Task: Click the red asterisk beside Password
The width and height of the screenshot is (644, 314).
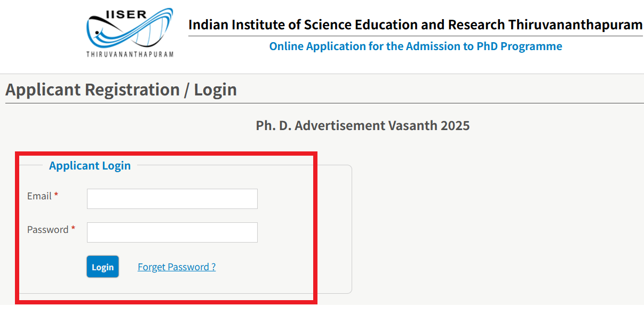Action: tap(73, 230)
